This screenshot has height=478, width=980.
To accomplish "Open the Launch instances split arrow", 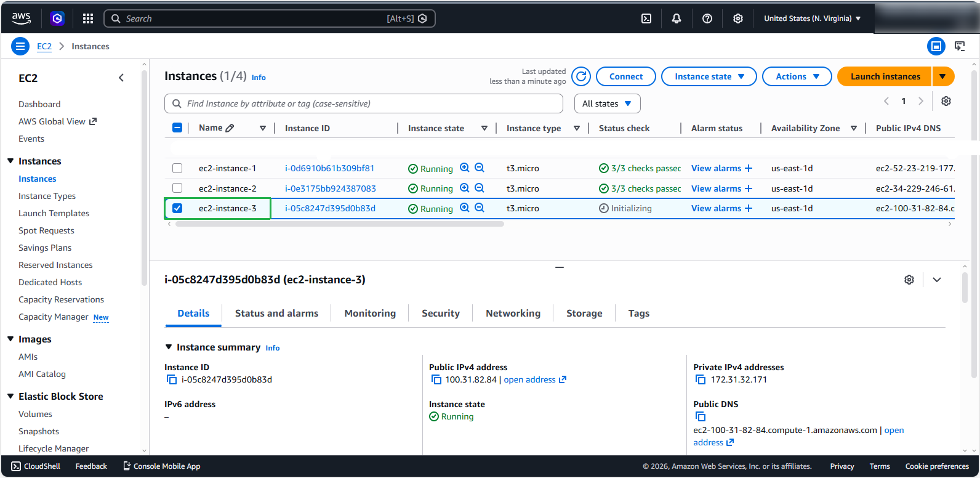I will [943, 76].
